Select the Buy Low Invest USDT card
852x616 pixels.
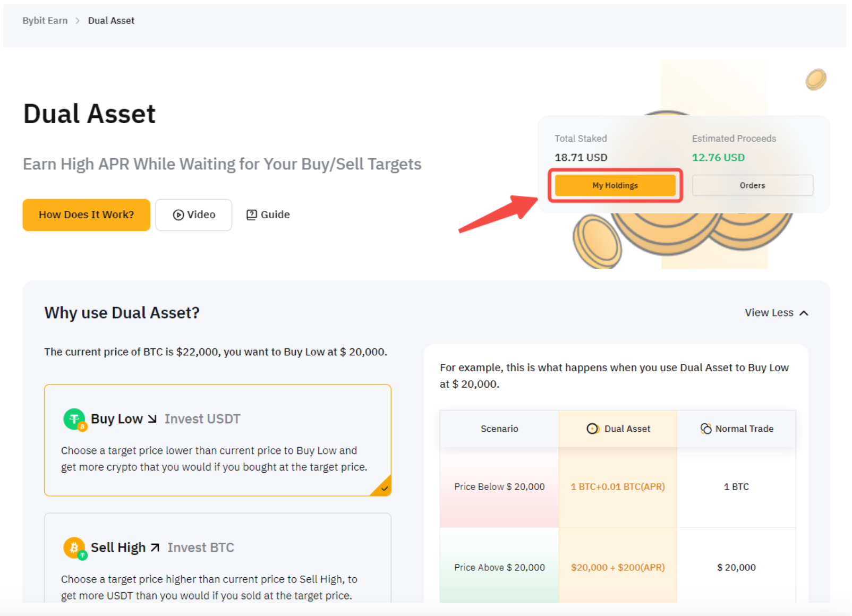pos(218,440)
